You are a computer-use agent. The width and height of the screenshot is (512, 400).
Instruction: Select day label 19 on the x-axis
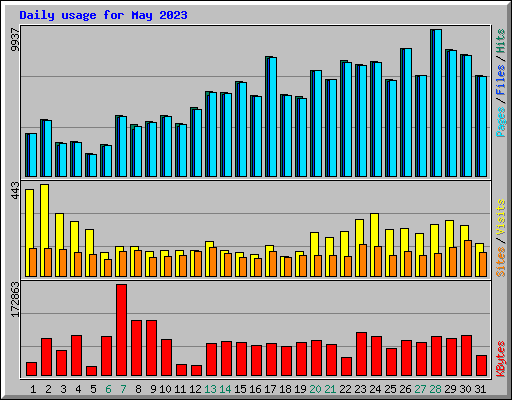coord(300,389)
